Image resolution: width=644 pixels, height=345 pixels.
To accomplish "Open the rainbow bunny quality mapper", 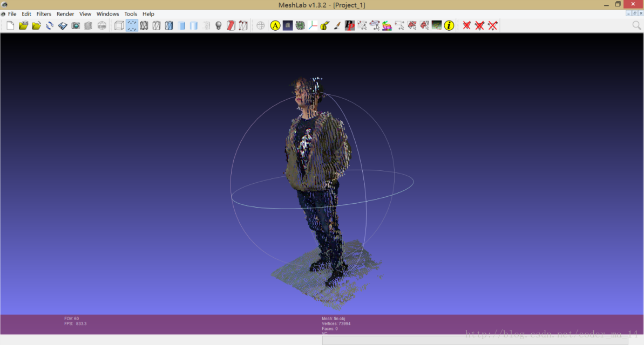I will pyautogui.click(x=387, y=26).
